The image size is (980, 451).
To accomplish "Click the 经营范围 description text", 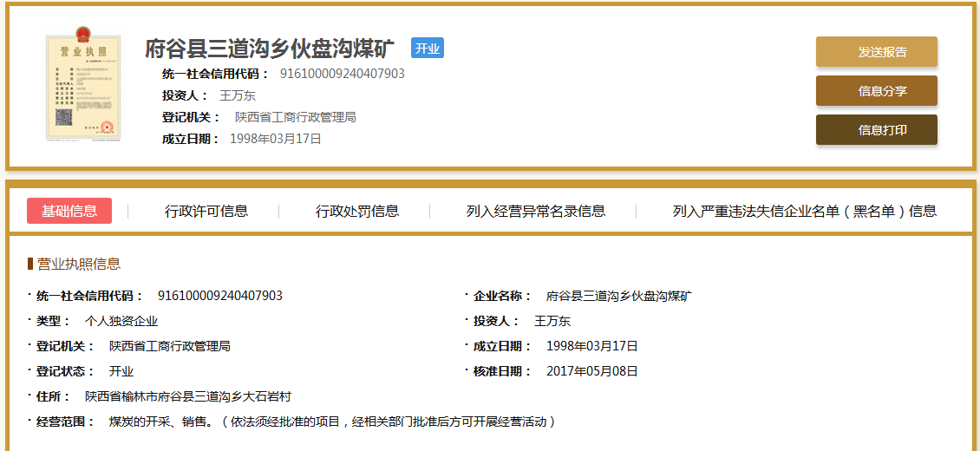I will click(x=331, y=422).
